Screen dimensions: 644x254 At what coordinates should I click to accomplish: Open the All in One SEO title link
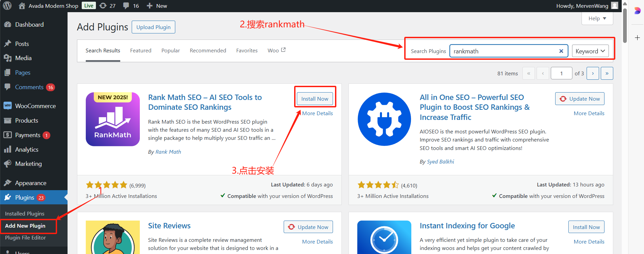pyautogui.click(x=475, y=107)
